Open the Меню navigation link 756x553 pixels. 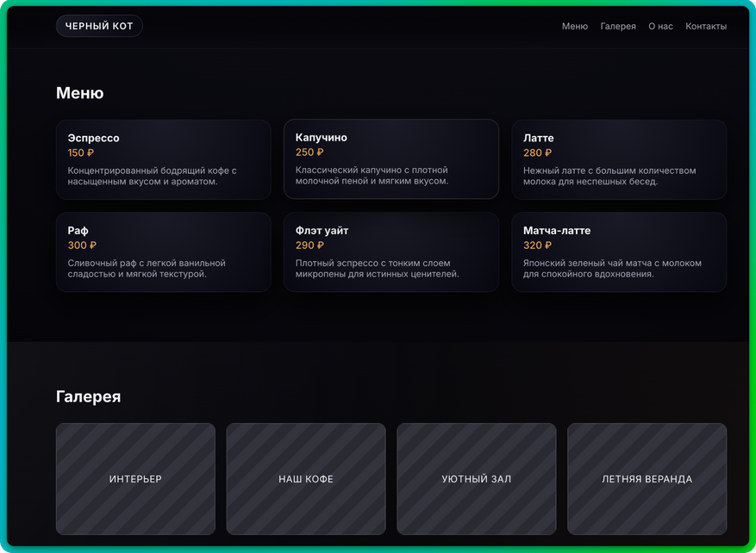pyautogui.click(x=575, y=27)
